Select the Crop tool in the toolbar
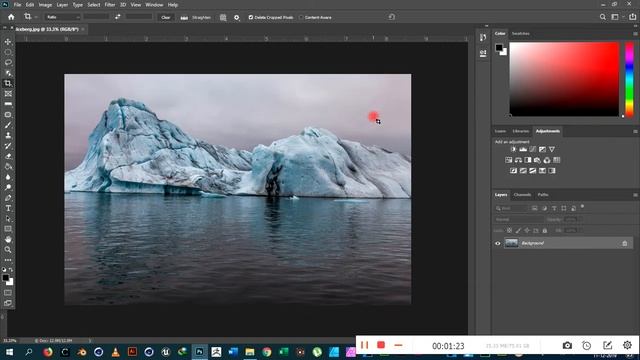This screenshot has height=360, width=640. coord(8,83)
